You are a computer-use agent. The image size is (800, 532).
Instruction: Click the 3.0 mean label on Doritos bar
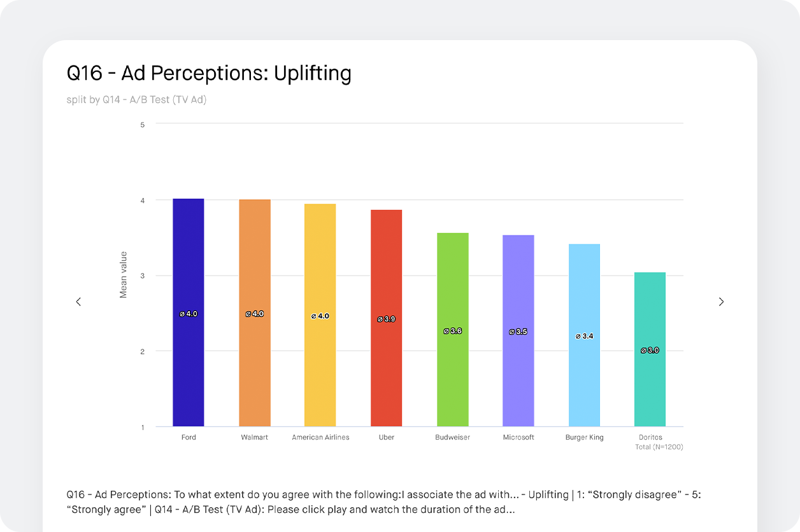(x=650, y=350)
